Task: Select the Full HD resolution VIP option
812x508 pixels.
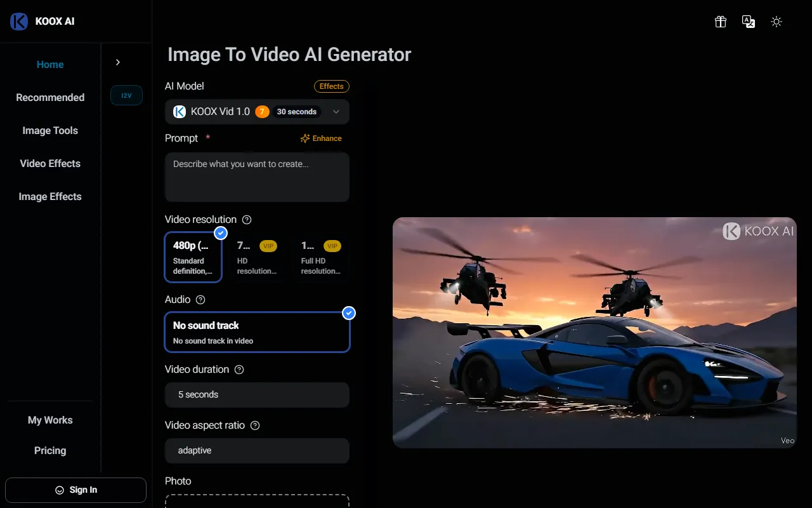Action: pos(321,257)
